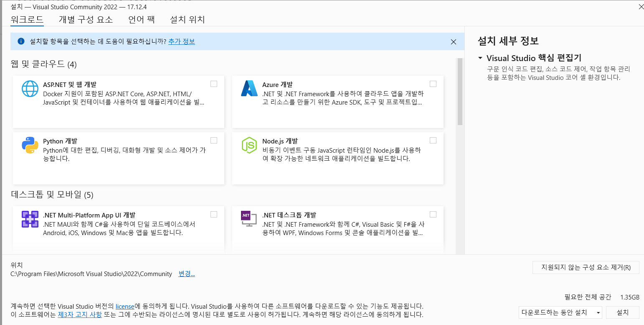644x325 pixels.
Task: Click the .NET Multi-Platform App UI icon
Action: 30,219
